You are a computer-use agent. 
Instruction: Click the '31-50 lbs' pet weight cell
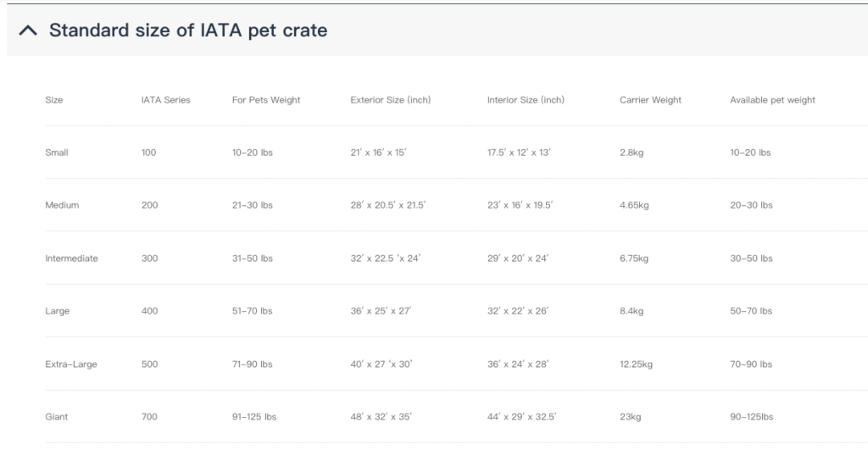[x=253, y=258]
